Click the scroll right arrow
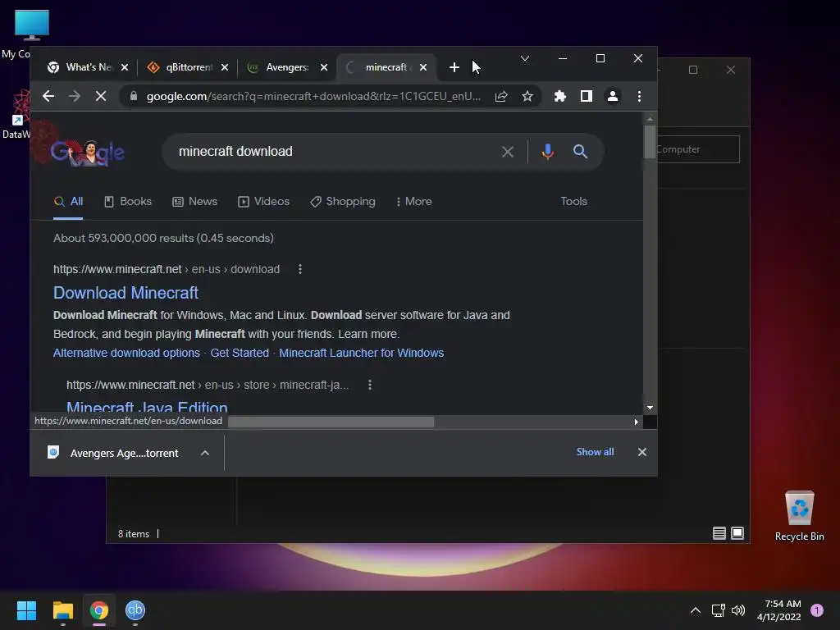 click(x=636, y=422)
